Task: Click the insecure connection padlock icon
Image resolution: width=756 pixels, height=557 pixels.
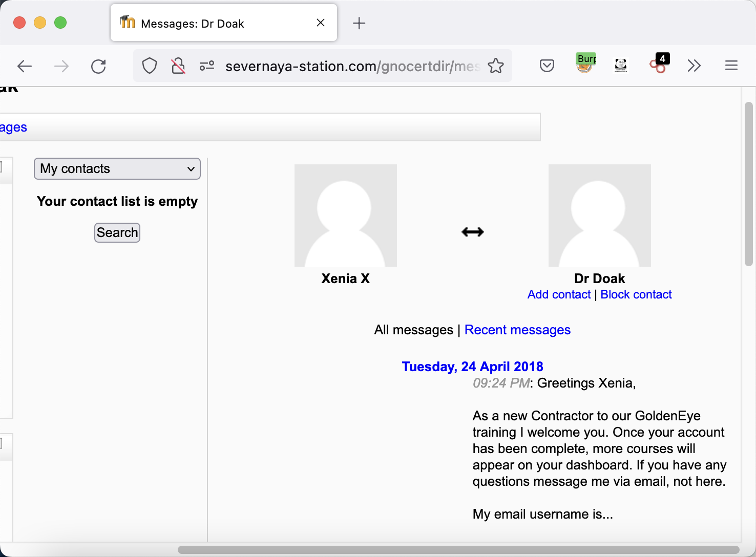Action: [x=178, y=66]
